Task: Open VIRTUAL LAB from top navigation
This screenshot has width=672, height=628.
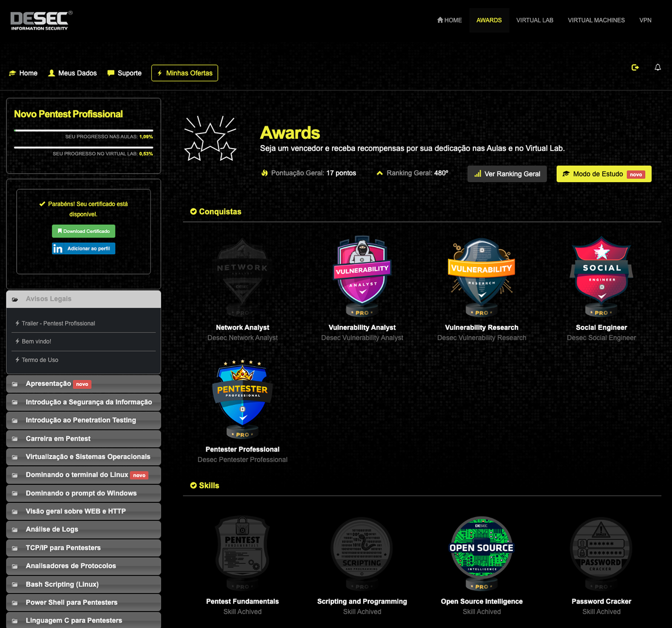Action: pos(535,20)
